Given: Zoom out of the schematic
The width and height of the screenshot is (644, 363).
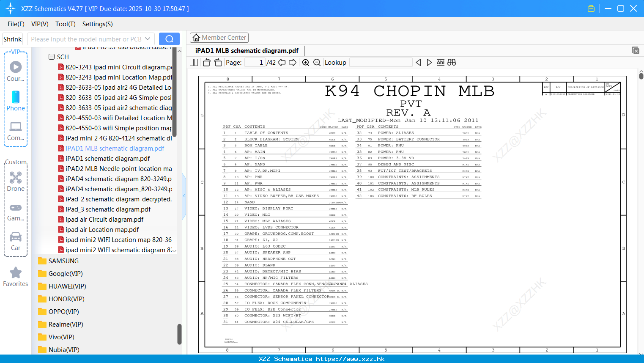Looking at the screenshot, I should pyautogui.click(x=317, y=63).
